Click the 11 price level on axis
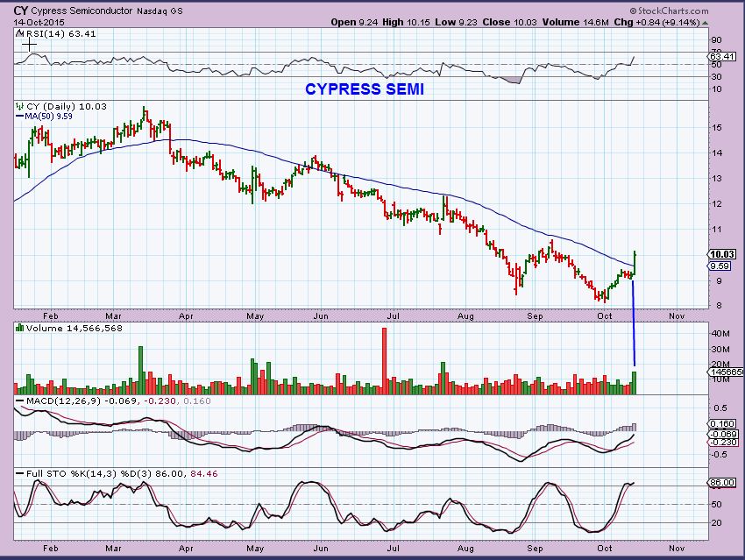 tap(717, 230)
